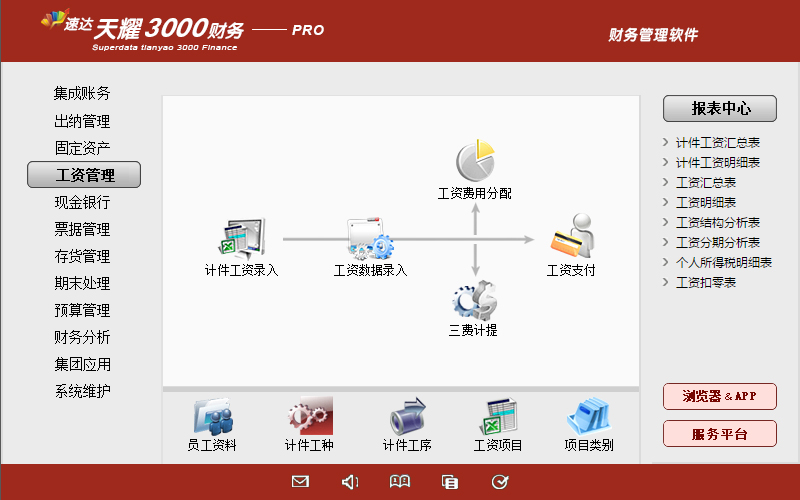
Task: Open the 计件工种 icon
Action: point(310,416)
